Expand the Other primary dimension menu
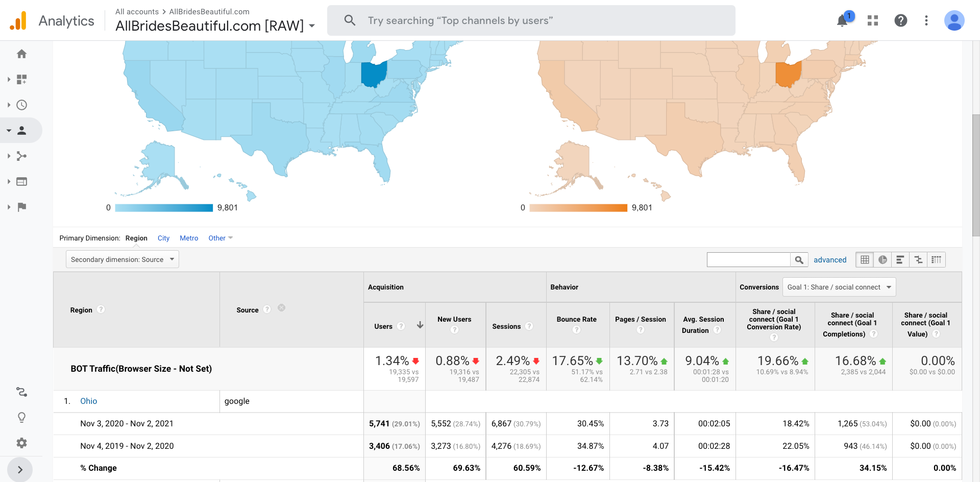 point(220,238)
